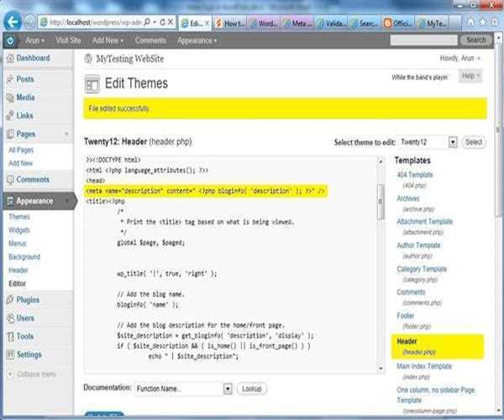Open the Dashboard sidebar section
This screenshot has height=420, width=504.
coord(33,58)
